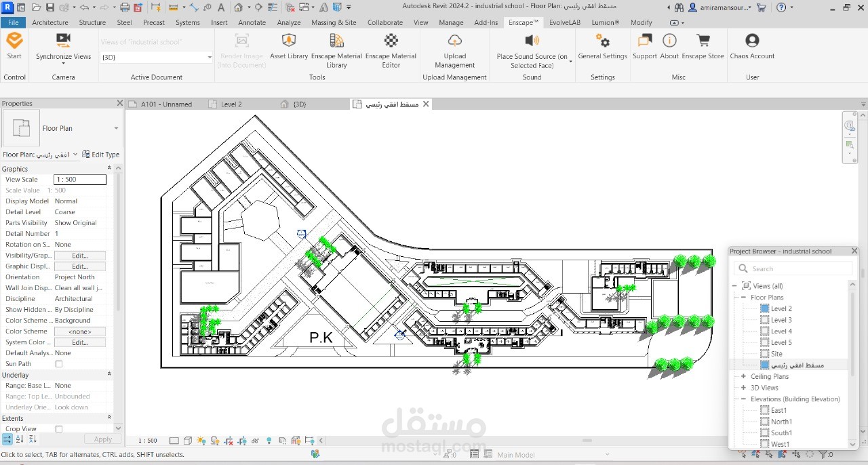Print using the printer icon

click(x=124, y=7)
